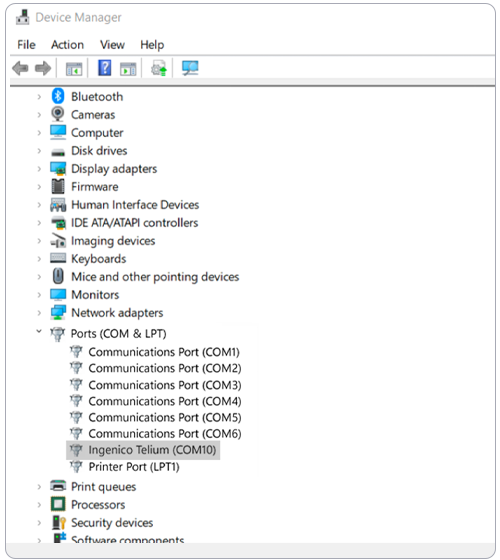
Task: Select Communications Port (COM1)
Action: tap(164, 352)
